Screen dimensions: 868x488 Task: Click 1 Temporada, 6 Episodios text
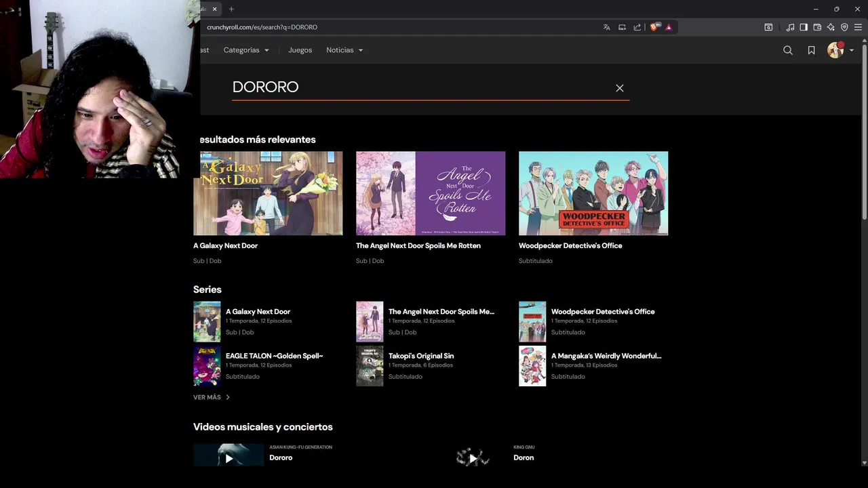[420, 365]
